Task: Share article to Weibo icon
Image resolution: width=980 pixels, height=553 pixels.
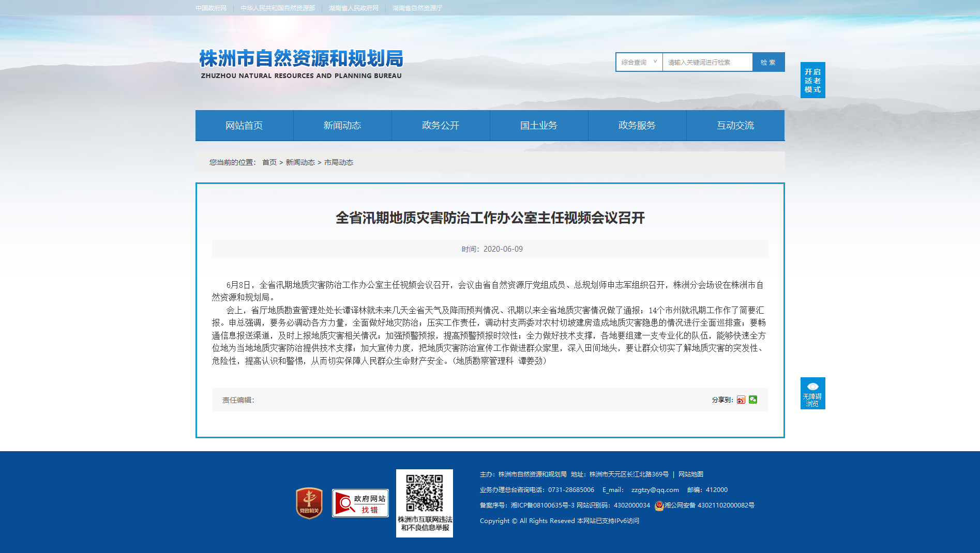Action: 741,400
